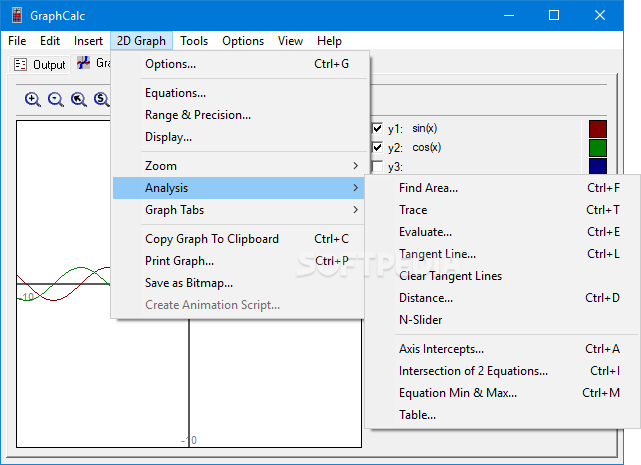The width and height of the screenshot is (641, 465).
Task: Switch to the Output tab
Action: [40, 65]
